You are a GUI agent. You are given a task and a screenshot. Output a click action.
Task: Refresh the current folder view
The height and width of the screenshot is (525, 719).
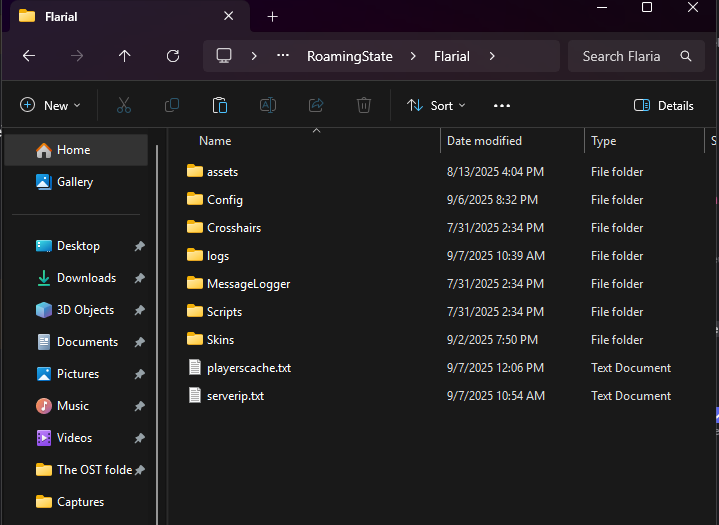pyautogui.click(x=173, y=56)
